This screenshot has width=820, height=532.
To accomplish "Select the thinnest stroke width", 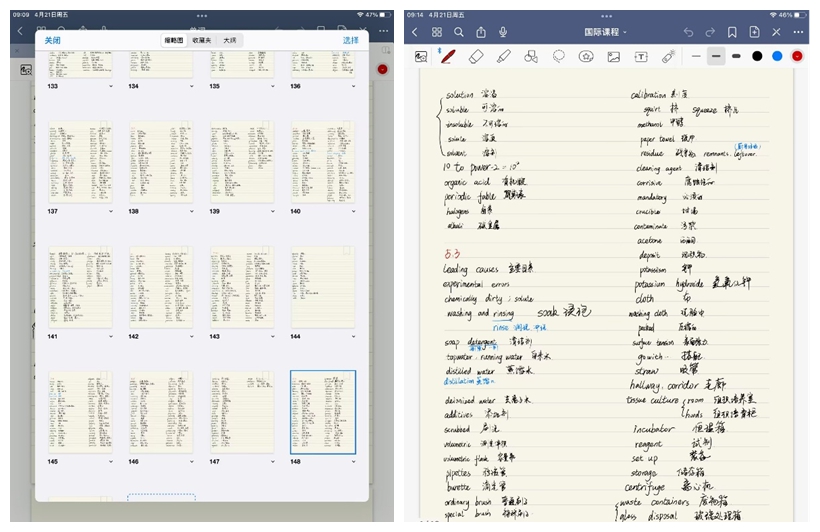I will point(696,56).
